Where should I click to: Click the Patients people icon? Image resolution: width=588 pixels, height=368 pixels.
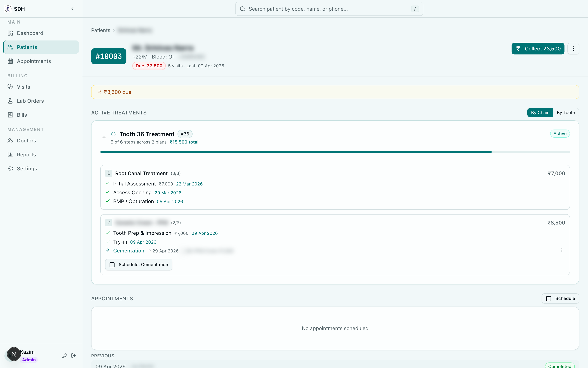(10, 47)
